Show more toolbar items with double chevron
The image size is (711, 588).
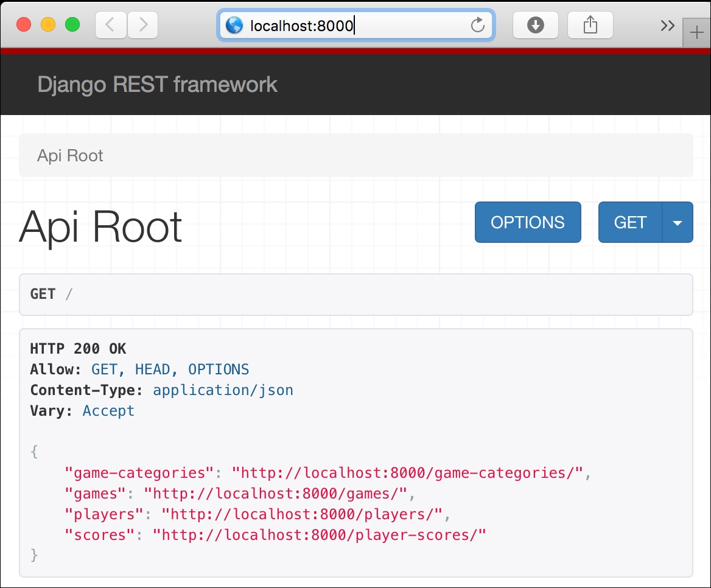pos(667,25)
